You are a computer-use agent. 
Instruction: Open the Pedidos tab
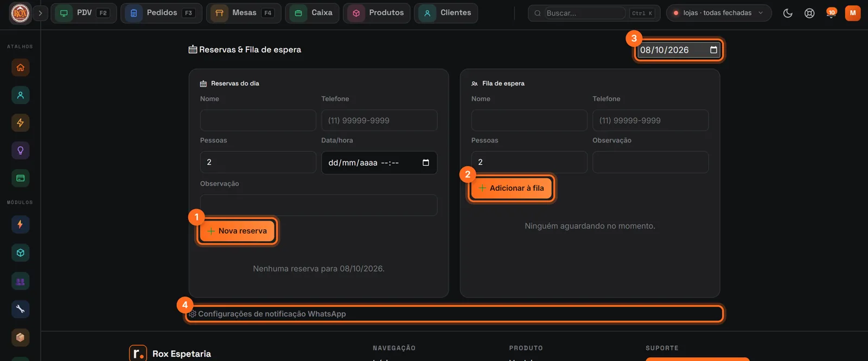pyautogui.click(x=161, y=13)
